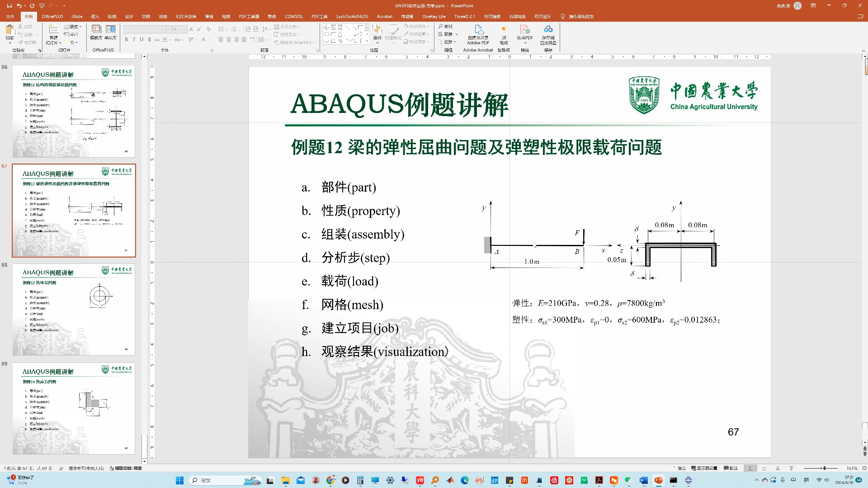Click the user account avatar icon
This screenshot has width=868, height=488.
click(797, 6)
